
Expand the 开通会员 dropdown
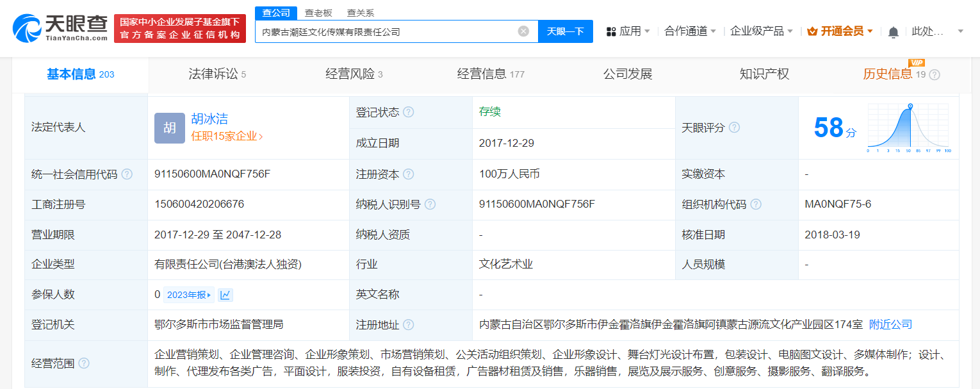pyautogui.click(x=840, y=29)
